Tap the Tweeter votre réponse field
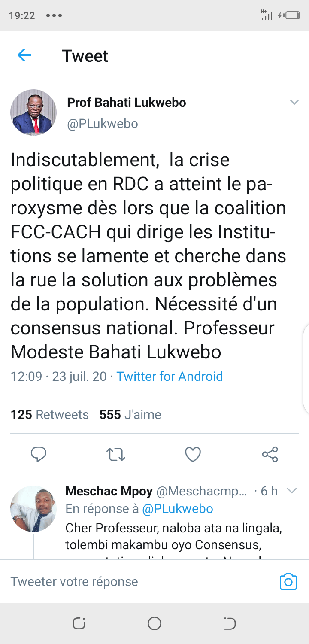 (x=129, y=582)
